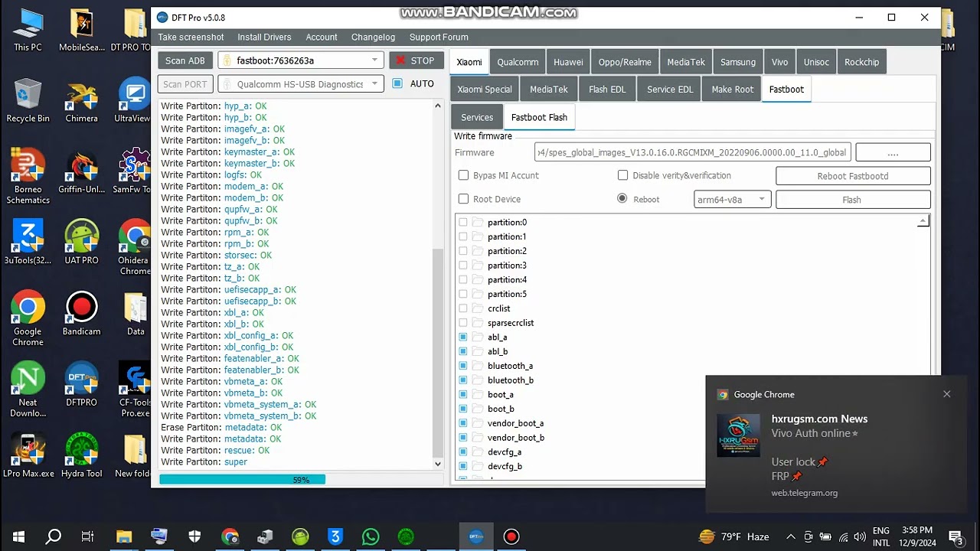The height and width of the screenshot is (551, 980).
Task: Switch to Qualcomm brand tab
Action: click(518, 62)
